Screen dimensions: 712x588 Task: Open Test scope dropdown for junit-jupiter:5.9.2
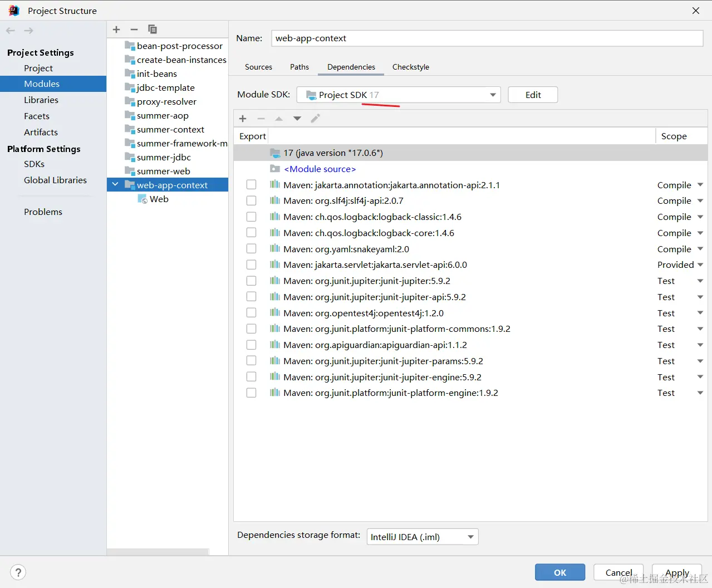tap(700, 281)
